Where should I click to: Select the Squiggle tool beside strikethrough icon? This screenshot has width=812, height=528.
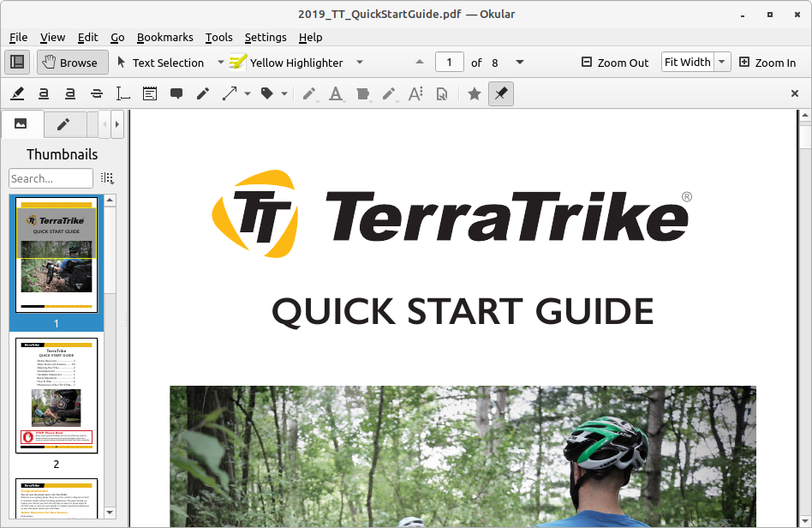(70, 93)
